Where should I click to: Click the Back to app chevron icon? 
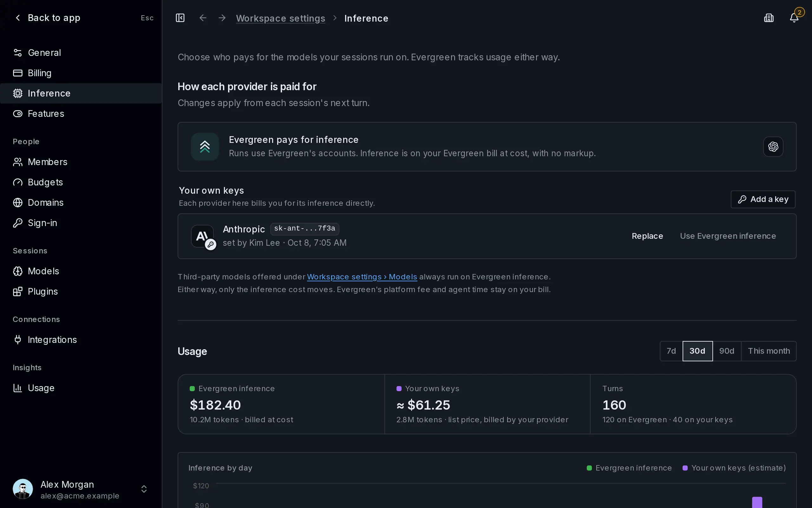[x=18, y=18]
